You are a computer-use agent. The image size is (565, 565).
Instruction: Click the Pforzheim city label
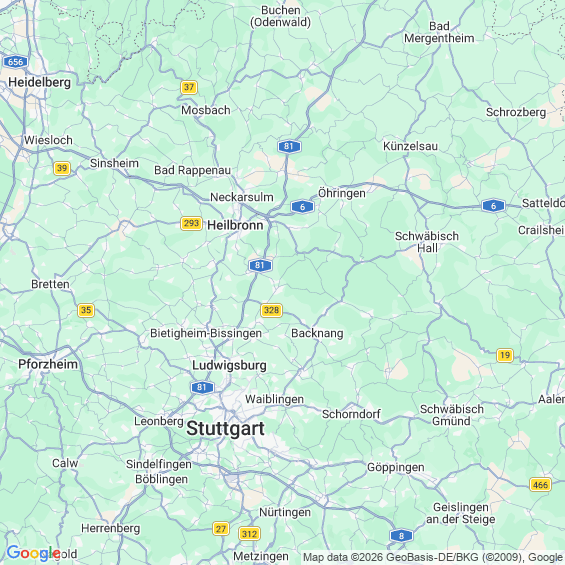48,364
